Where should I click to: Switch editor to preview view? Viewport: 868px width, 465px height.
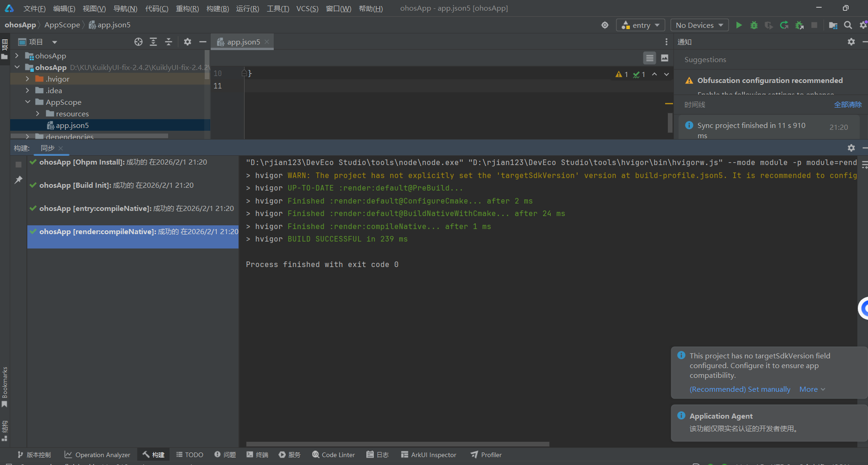(665, 58)
